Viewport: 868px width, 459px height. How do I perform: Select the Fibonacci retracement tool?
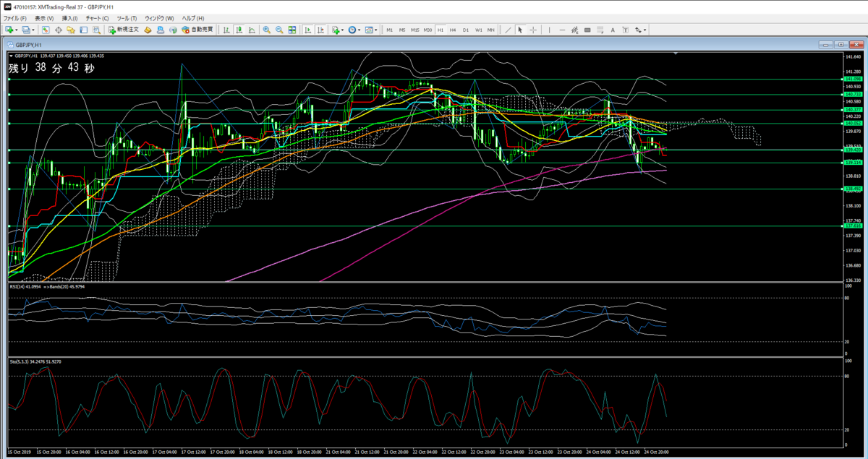click(600, 30)
